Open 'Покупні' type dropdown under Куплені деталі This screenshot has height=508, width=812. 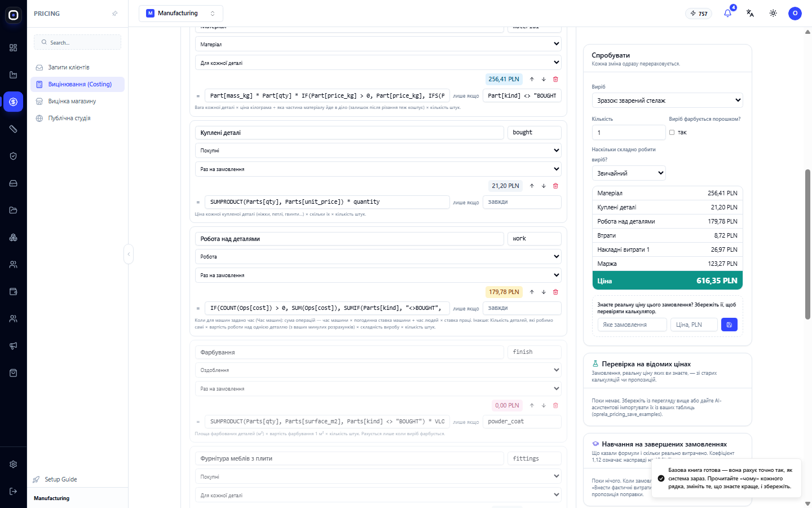pyautogui.click(x=378, y=151)
